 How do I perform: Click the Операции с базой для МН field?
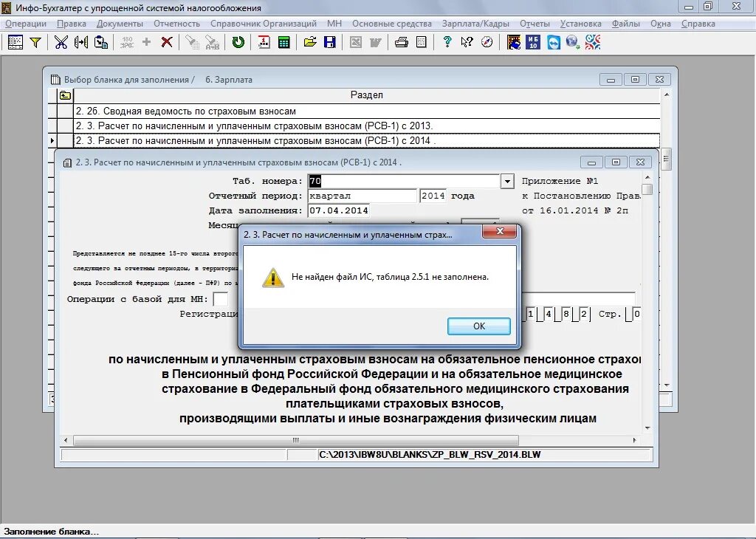pos(220,299)
